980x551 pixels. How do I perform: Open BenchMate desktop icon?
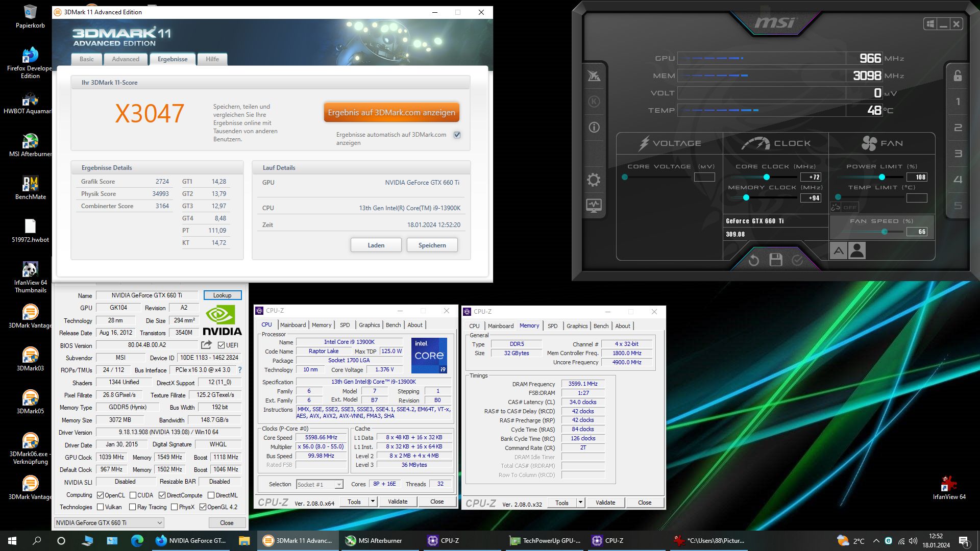pos(31,188)
